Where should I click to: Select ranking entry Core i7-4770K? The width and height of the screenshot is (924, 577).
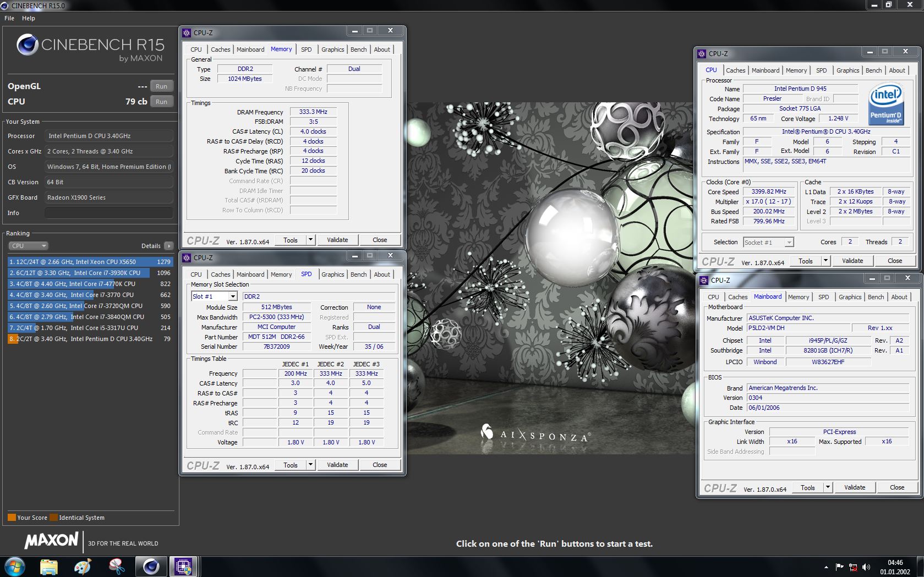tap(90, 284)
